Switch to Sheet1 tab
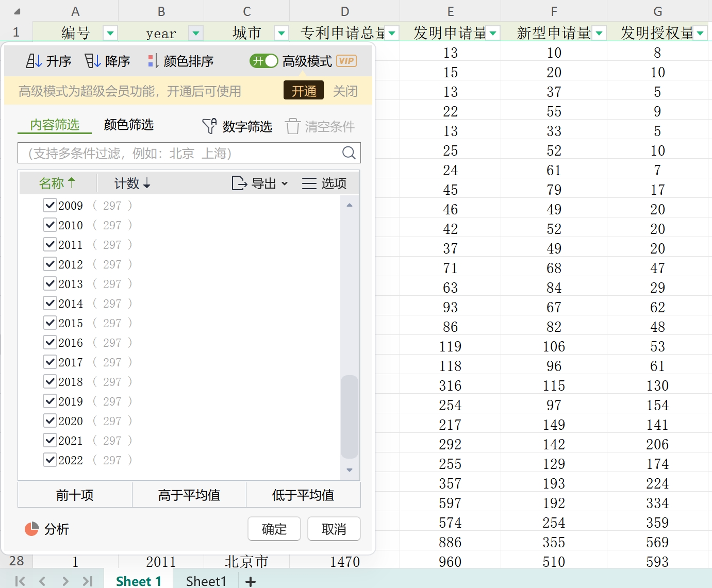 [x=206, y=581]
